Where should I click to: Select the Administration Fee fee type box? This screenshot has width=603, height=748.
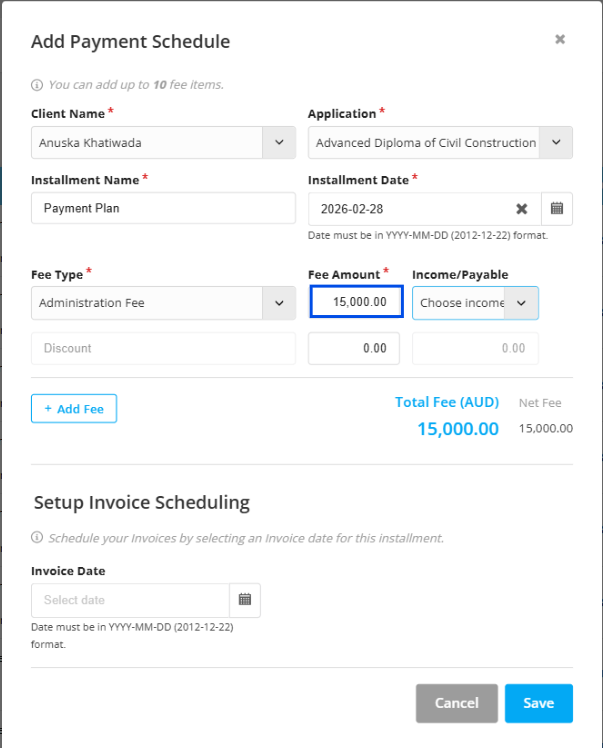point(147,303)
